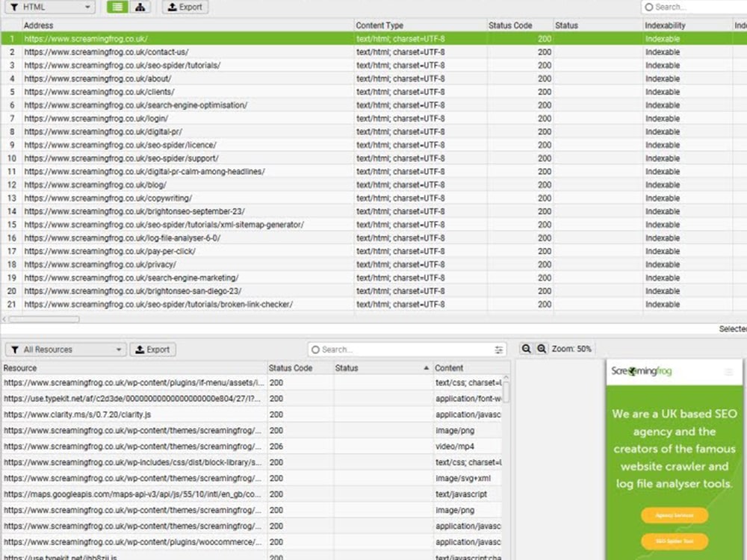Zoom out the rendered page preview
Viewport: 747px width, 560px height.
tap(526, 349)
